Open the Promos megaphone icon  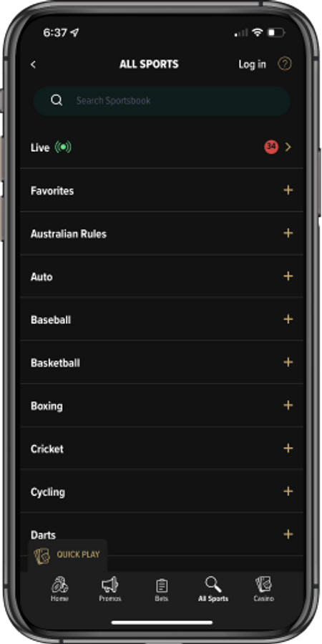click(x=109, y=585)
